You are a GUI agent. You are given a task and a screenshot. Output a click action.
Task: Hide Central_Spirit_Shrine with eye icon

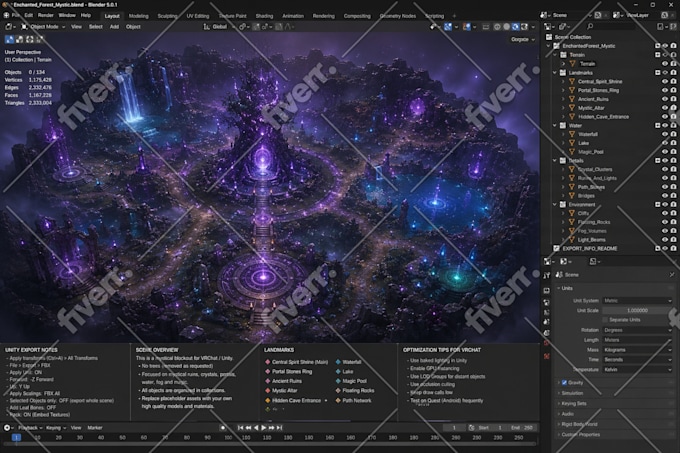[x=664, y=81]
